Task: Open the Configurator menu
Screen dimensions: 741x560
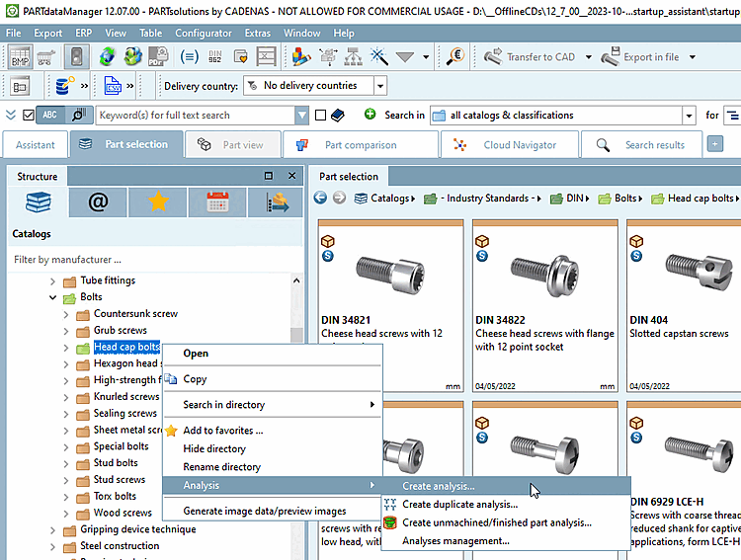Action: (203, 33)
